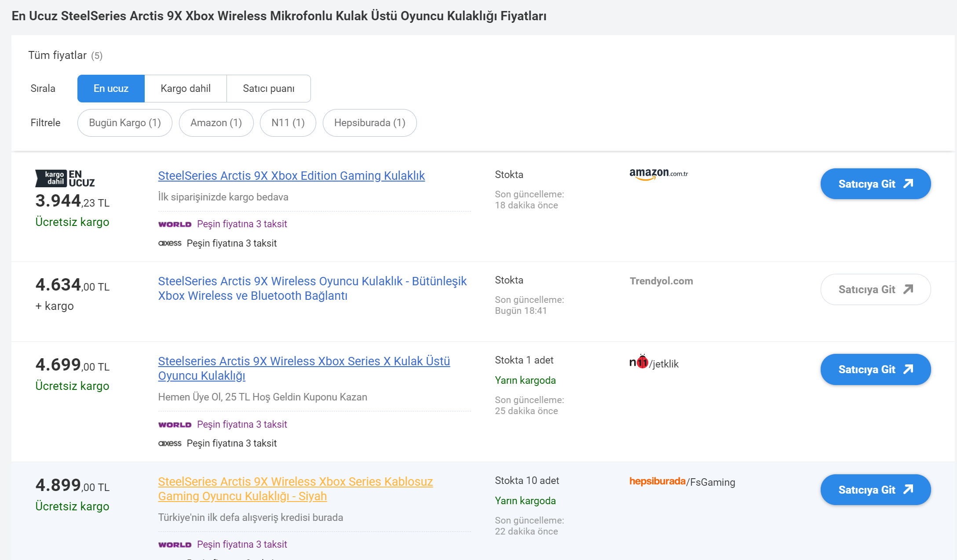Click Ücretsiz kargo under the 3.944,23 TL price
The height and width of the screenshot is (560, 957).
72,222
